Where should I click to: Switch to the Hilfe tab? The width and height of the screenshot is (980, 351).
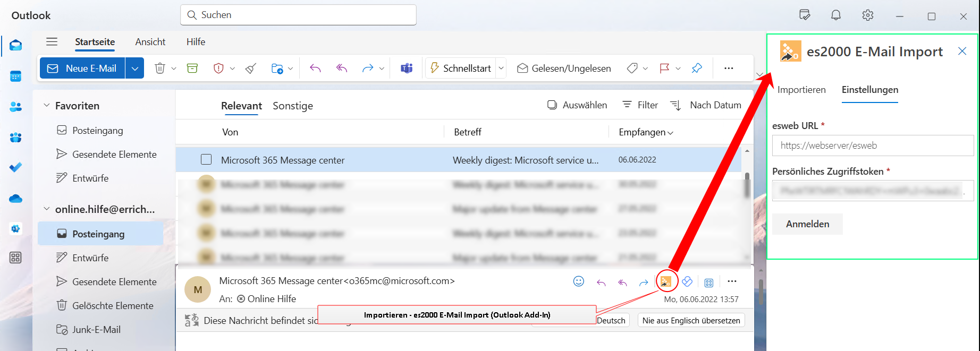[196, 42]
